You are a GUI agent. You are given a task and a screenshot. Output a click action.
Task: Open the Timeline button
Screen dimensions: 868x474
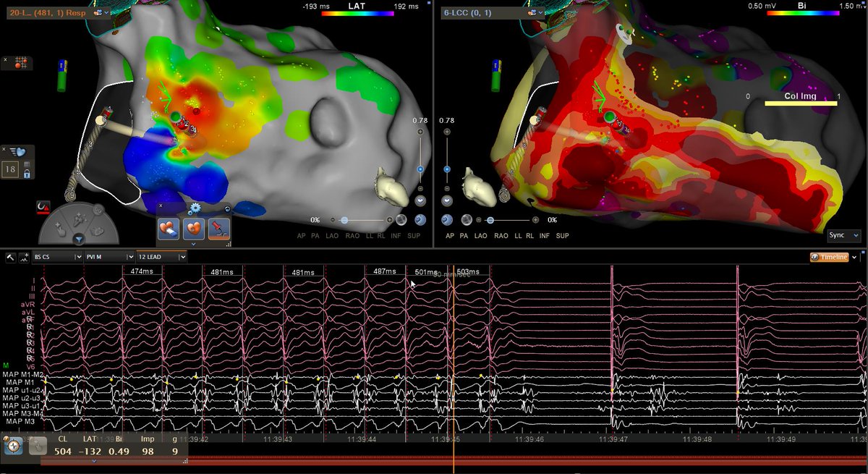[x=829, y=257]
